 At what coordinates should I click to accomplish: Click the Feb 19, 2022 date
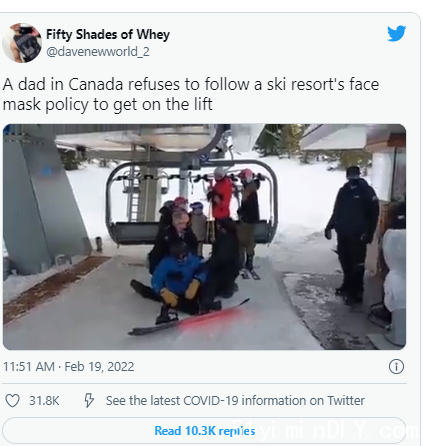click(x=99, y=367)
